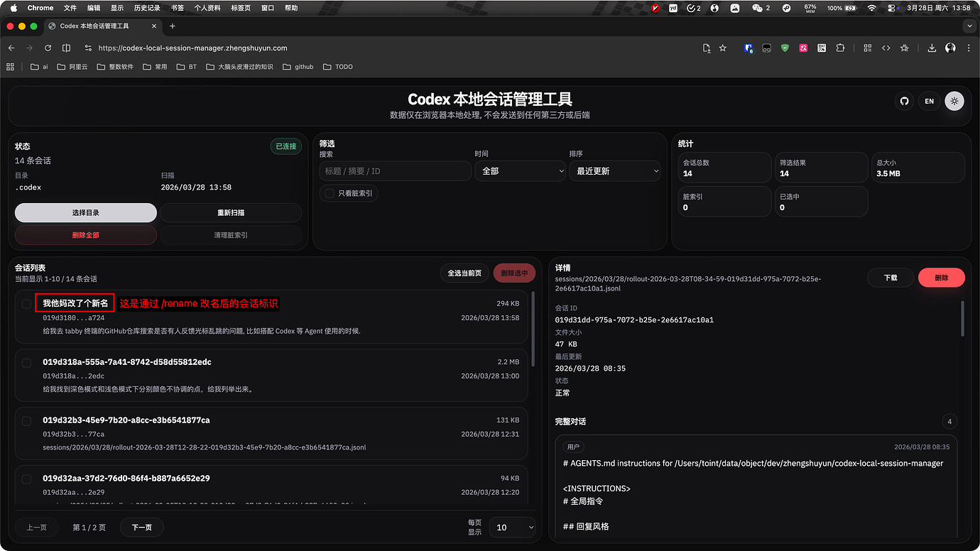Switch language with EN button

pyautogui.click(x=929, y=101)
